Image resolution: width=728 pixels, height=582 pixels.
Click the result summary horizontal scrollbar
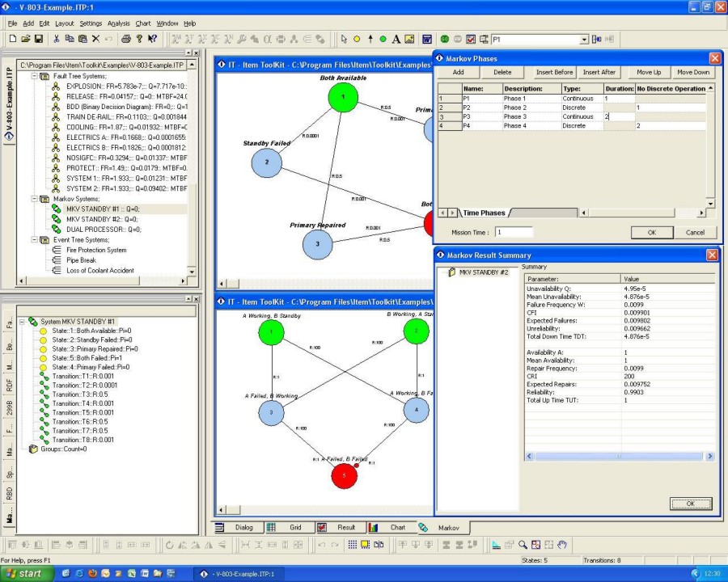[620, 456]
